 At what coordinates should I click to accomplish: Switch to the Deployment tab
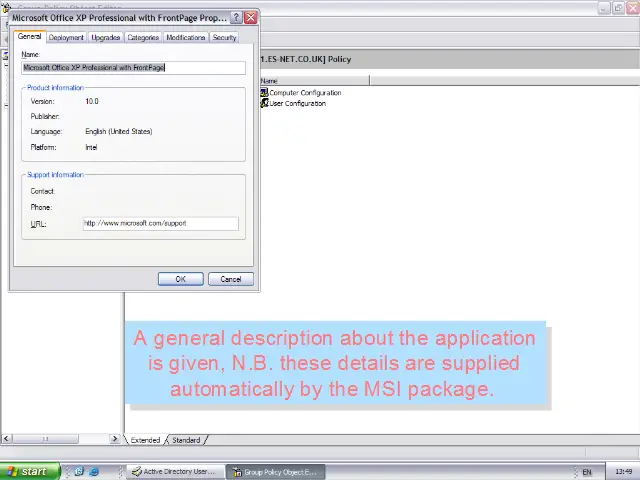pos(66,38)
